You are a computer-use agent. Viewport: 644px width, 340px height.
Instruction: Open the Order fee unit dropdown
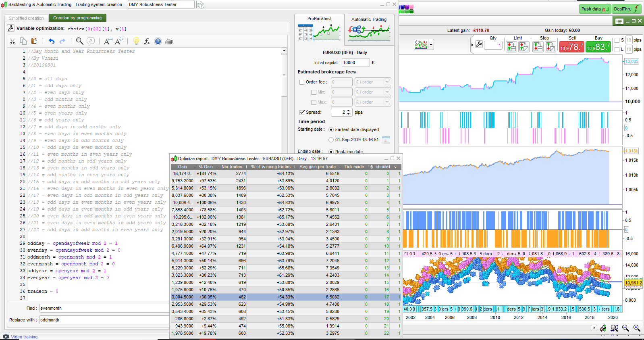386,82
